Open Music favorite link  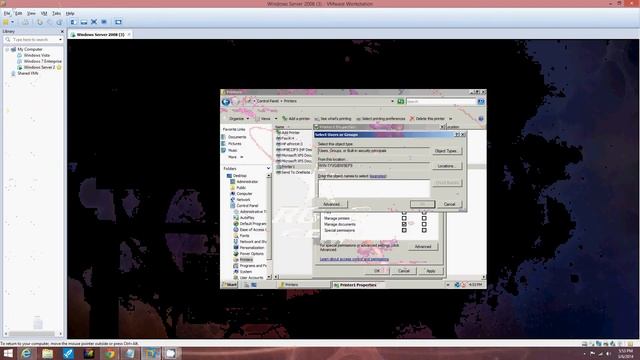point(230,150)
